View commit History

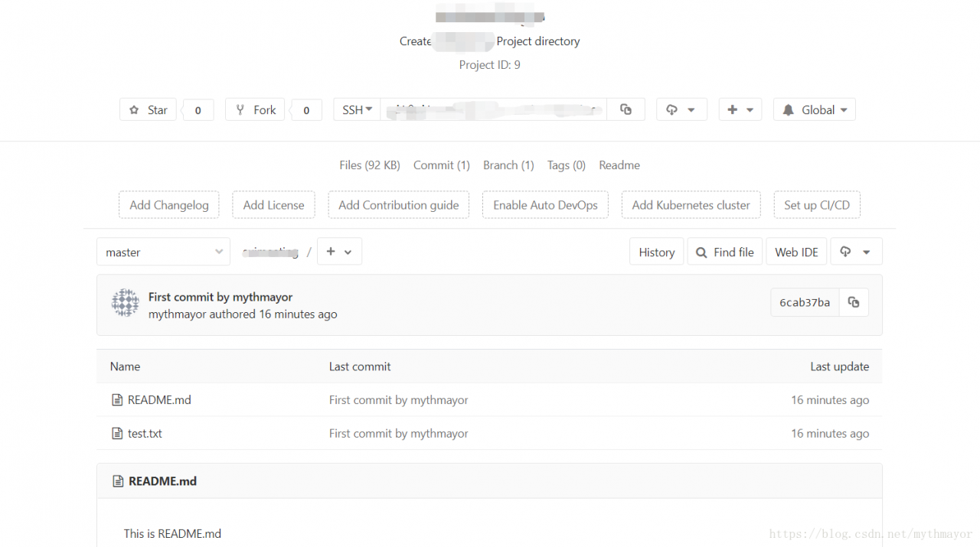point(657,252)
